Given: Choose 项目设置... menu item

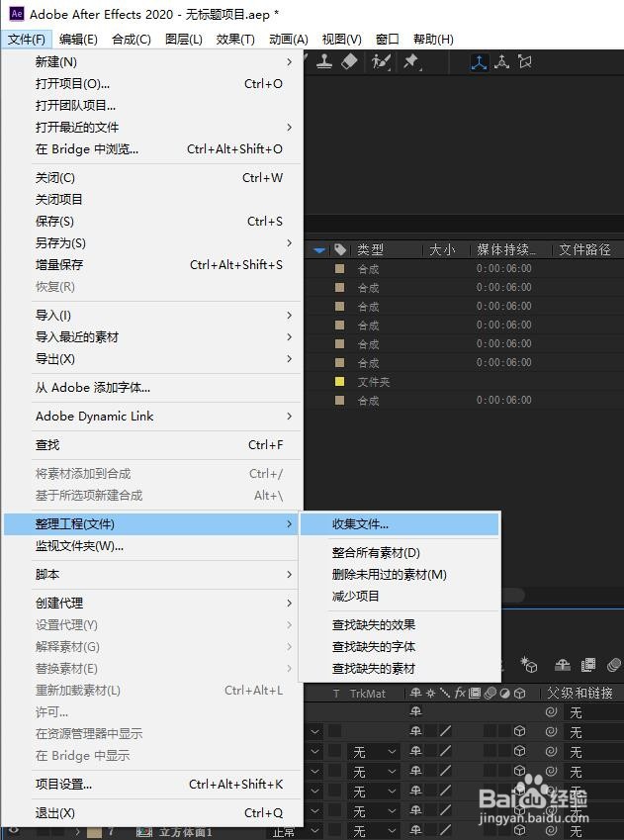Looking at the screenshot, I should pyautogui.click(x=153, y=785).
